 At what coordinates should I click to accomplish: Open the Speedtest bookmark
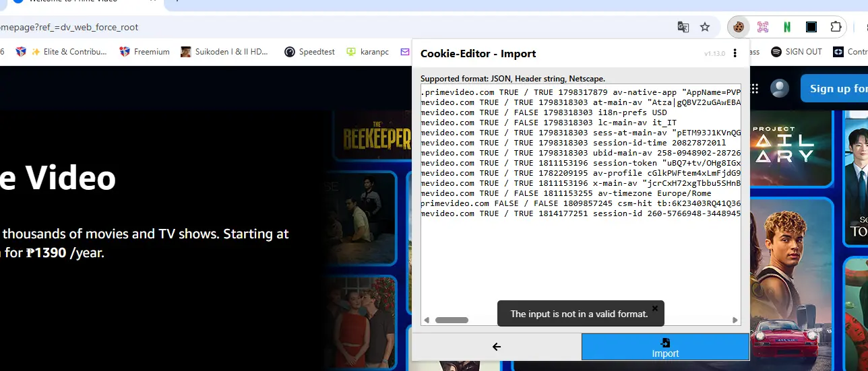tap(309, 52)
